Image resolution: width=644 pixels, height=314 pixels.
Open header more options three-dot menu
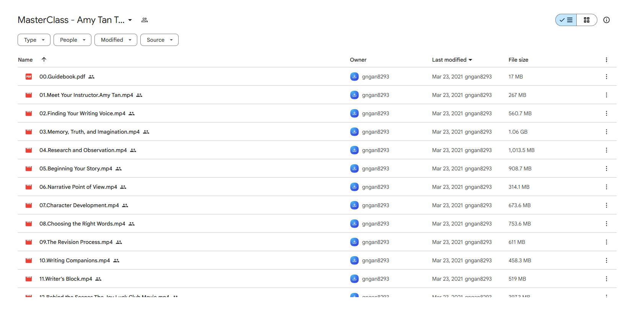click(x=607, y=60)
